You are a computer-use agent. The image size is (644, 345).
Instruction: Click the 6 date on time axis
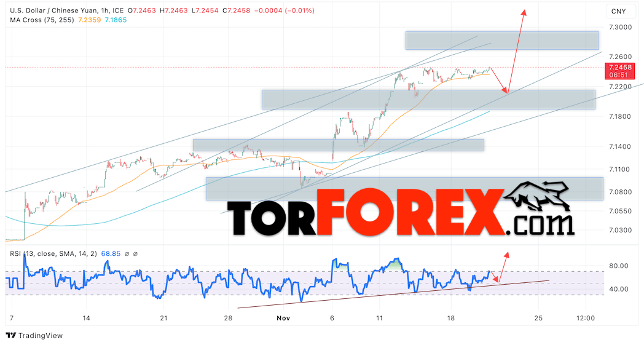pyautogui.click(x=332, y=318)
